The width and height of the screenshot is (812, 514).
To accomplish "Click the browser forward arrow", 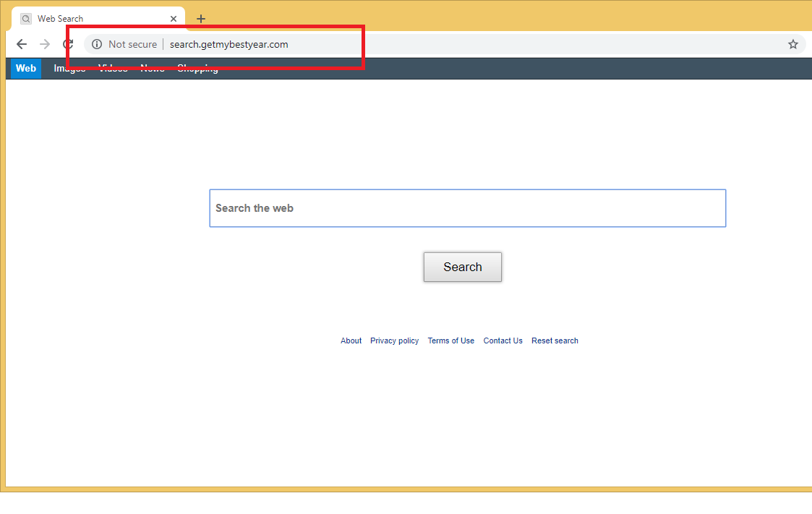I will (45, 44).
